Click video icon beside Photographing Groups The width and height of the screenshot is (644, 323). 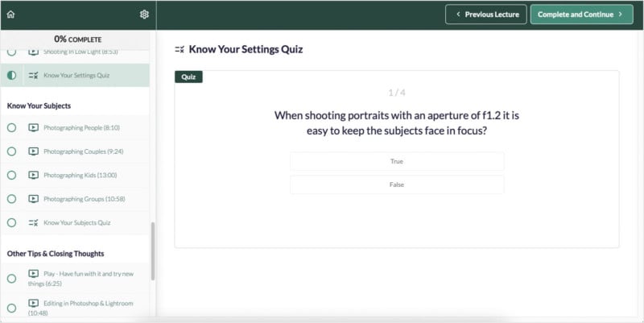pos(33,199)
